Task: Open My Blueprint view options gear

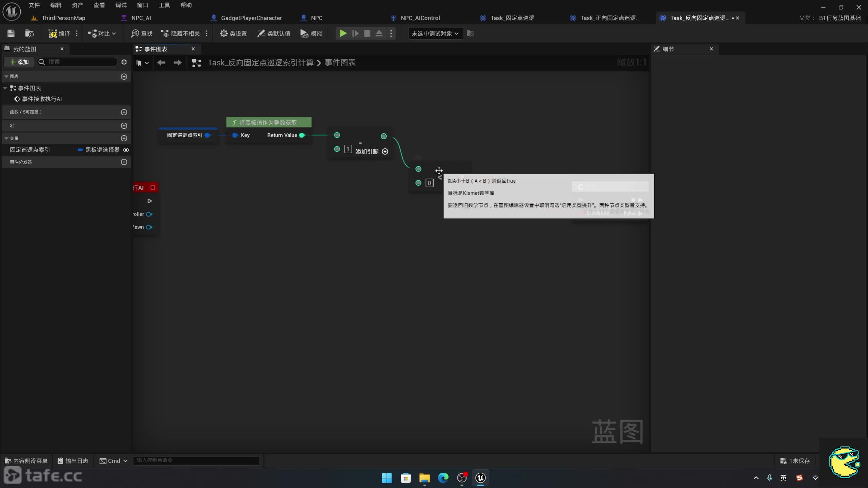Action: tap(124, 62)
